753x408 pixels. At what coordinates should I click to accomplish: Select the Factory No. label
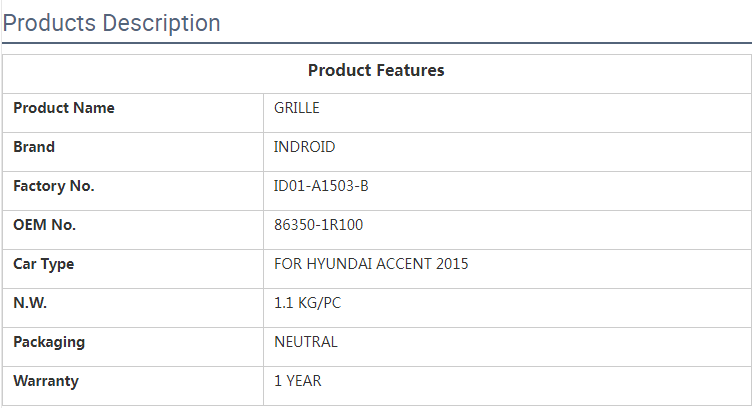[54, 186]
